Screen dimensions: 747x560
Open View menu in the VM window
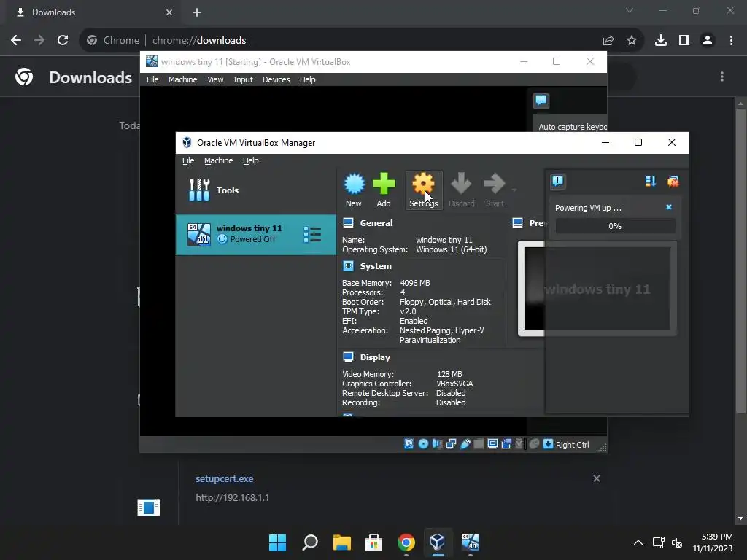coord(215,79)
